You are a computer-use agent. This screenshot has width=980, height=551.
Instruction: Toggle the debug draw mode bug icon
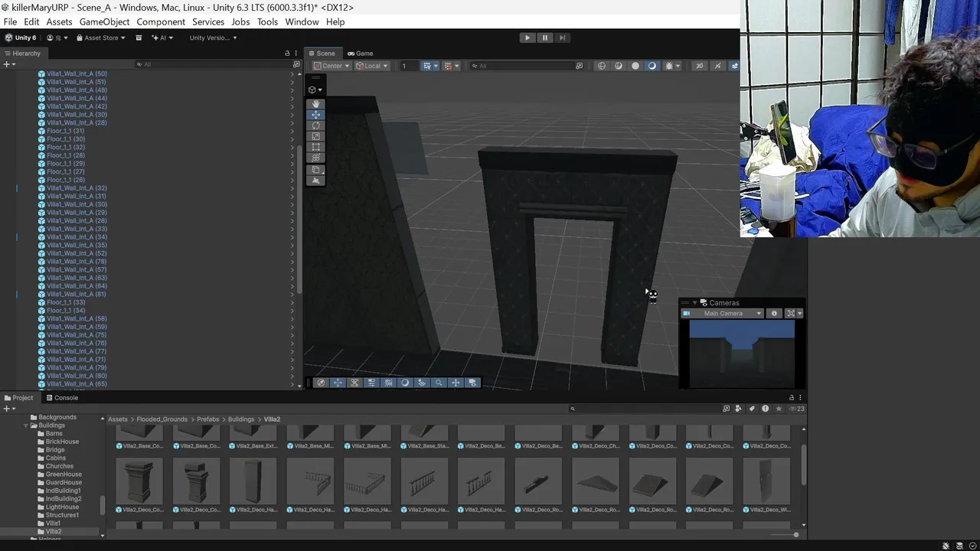pyautogui.click(x=668, y=66)
